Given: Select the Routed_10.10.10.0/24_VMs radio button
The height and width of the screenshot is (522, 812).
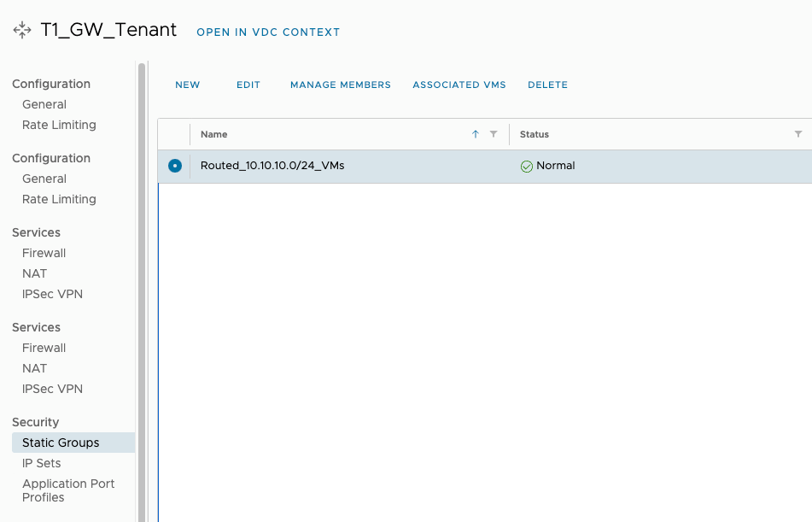Looking at the screenshot, I should [175, 166].
